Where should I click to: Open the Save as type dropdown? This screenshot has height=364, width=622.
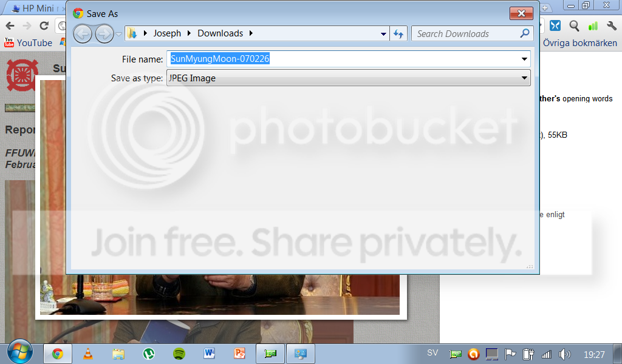click(349, 78)
